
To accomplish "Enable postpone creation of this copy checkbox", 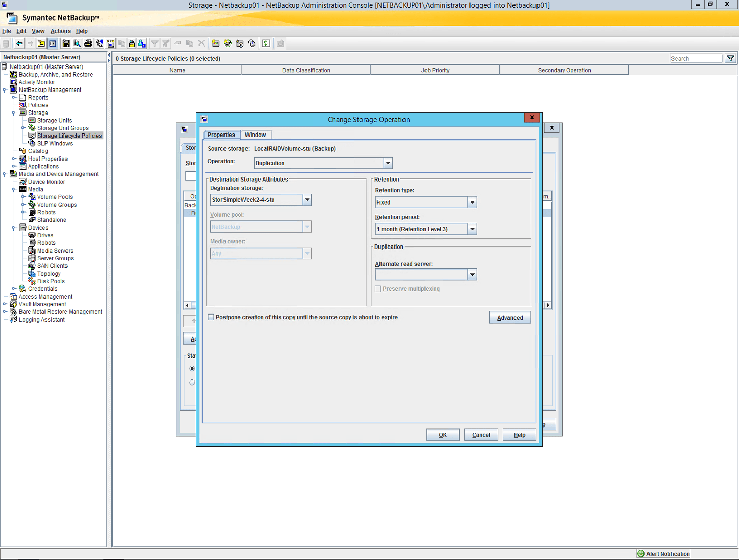I will (211, 317).
